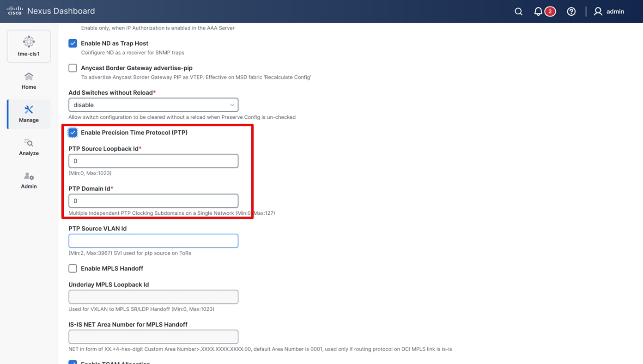
Task: Click IS-IS NET Area Number input field
Action: (153, 337)
